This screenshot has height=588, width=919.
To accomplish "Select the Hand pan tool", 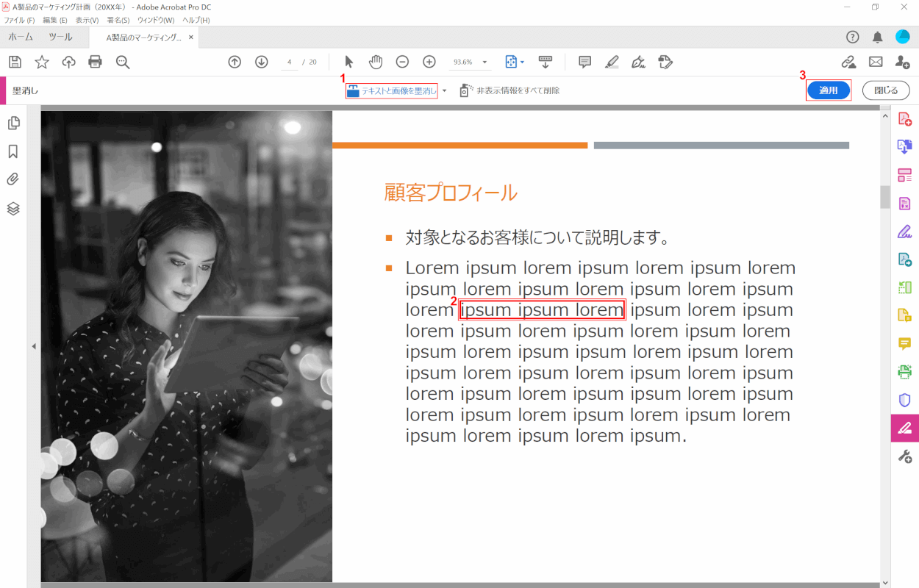I will (x=376, y=62).
